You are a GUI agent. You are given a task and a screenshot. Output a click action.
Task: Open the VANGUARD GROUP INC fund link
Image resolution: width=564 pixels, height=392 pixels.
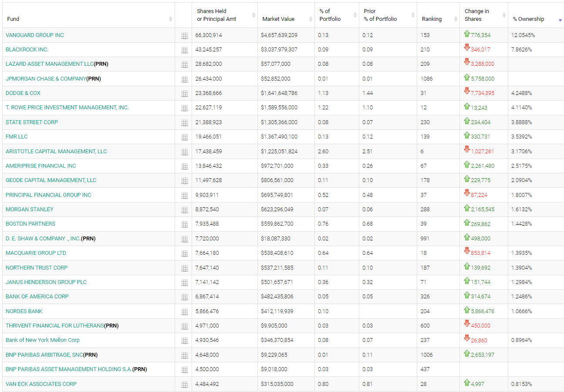coord(34,35)
